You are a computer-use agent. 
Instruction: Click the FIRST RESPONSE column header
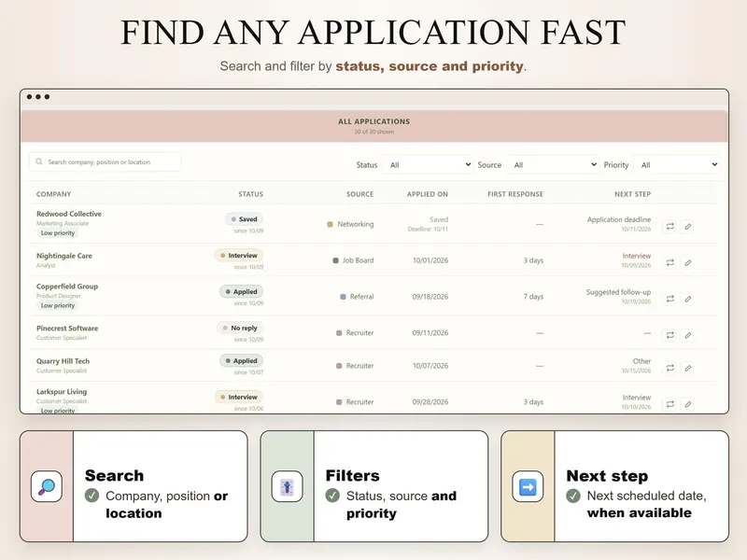point(515,194)
